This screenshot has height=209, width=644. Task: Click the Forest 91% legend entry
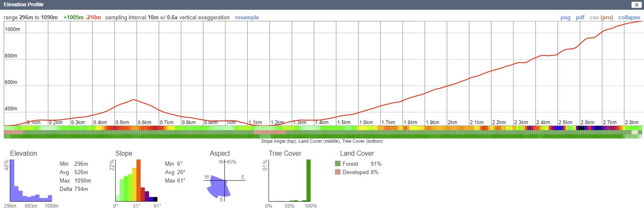click(x=358, y=164)
